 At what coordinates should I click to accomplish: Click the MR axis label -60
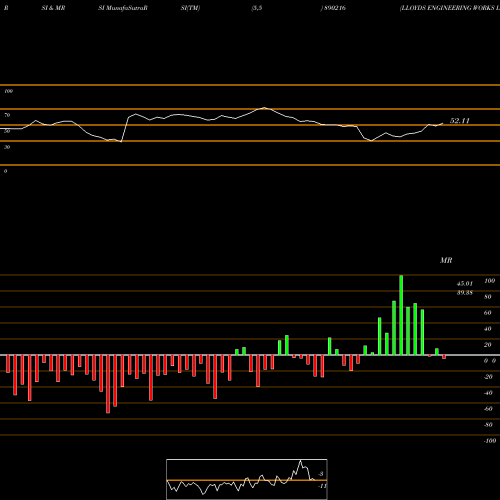click(488, 409)
